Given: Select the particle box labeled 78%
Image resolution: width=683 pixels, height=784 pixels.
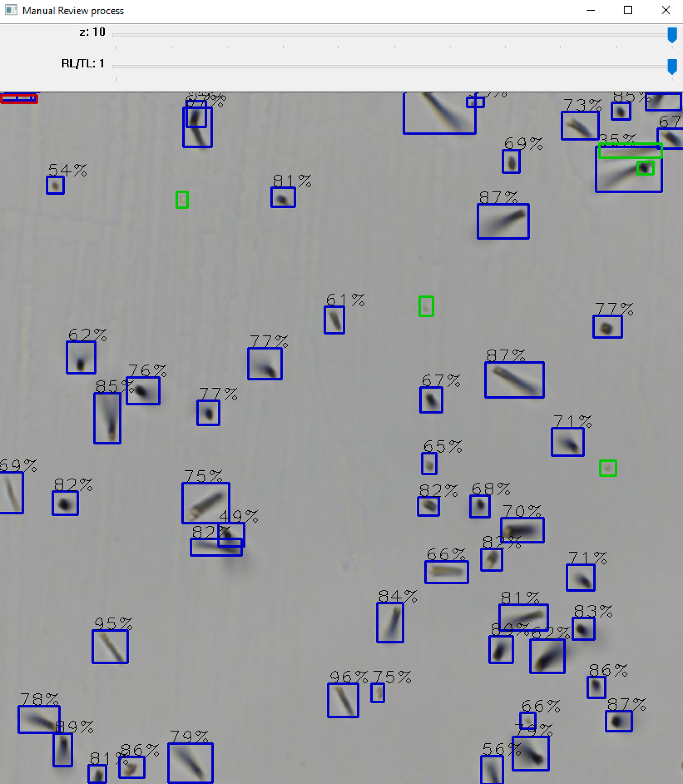Looking at the screenshot, I should tap(39, 720).
